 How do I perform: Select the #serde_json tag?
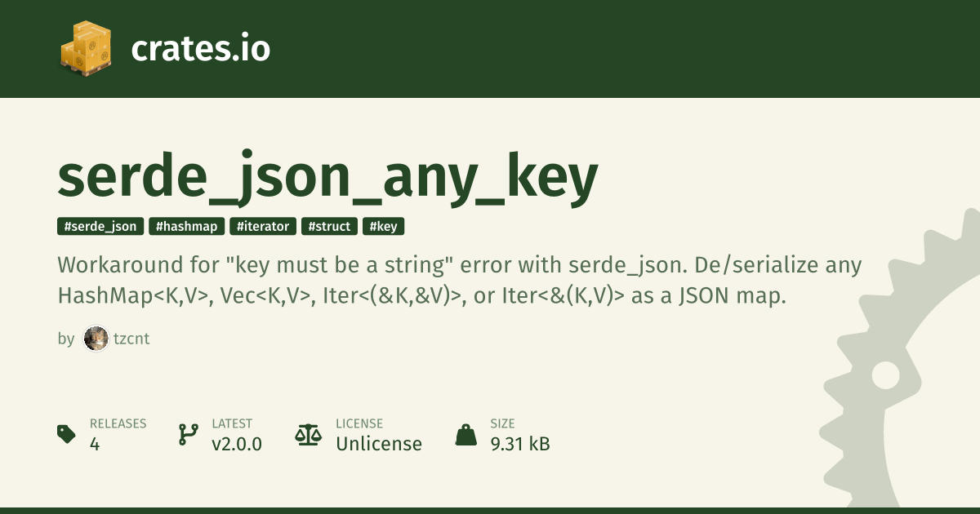pyautogui.click(x=100, y=226)
